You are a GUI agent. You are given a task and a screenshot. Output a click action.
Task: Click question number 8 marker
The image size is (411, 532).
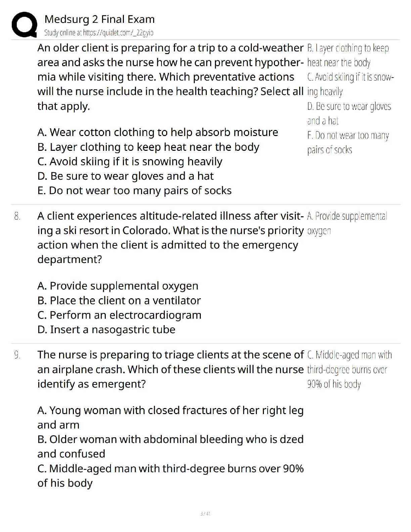coord(17,216)
